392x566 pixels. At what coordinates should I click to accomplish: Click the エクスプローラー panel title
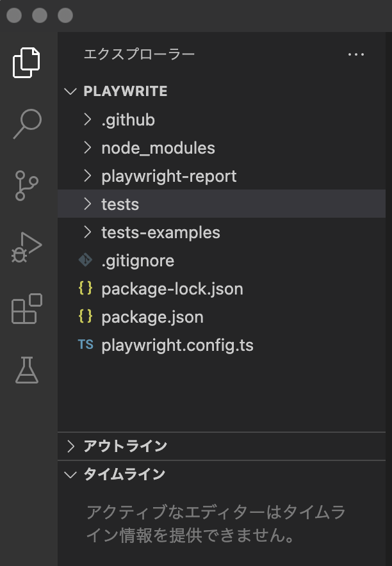pyautogui.click(x=139, y=54)
